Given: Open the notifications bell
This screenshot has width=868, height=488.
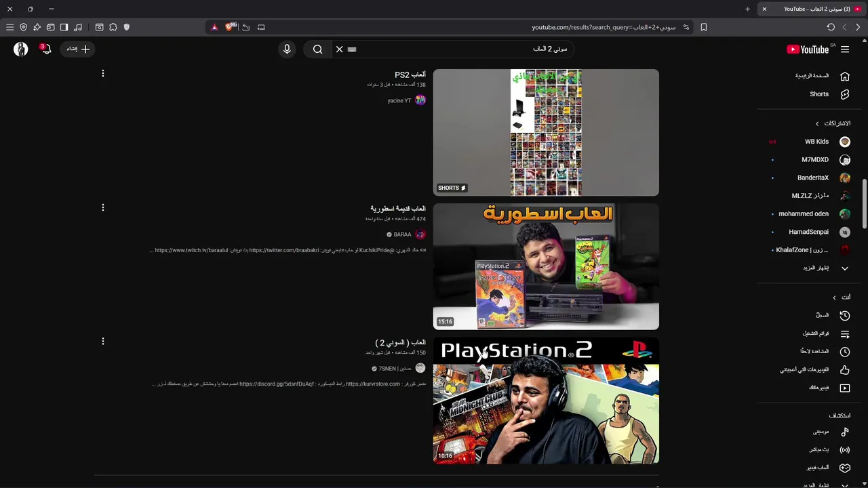Looking at the screenshot, I should (x=46, y=49).
